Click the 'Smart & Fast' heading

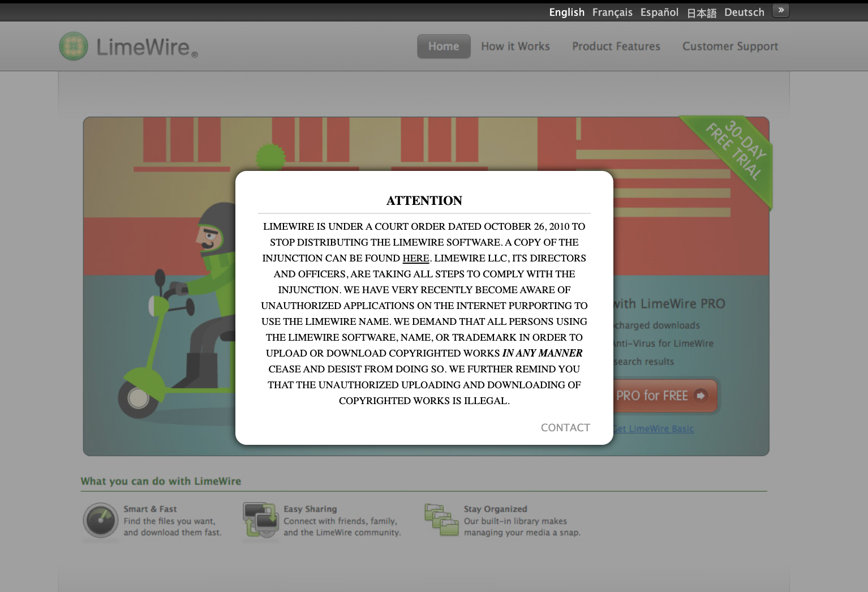[150, 509]
